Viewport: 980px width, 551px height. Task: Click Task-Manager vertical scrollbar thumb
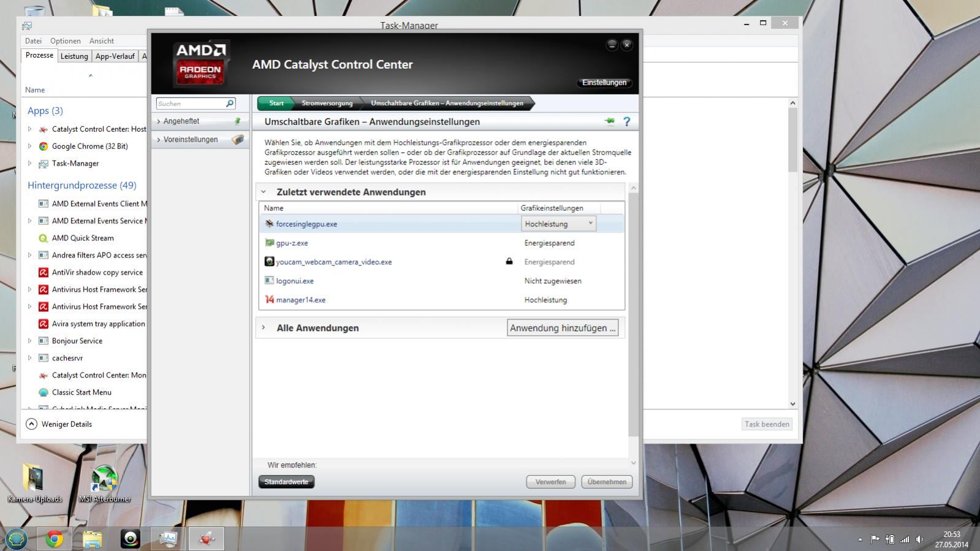point(792,140)
